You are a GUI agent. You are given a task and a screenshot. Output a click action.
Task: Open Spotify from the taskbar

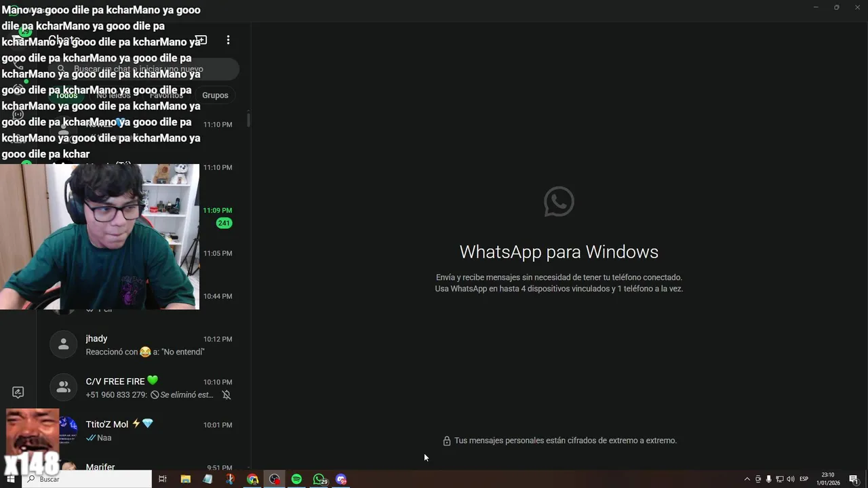coord(296,479)
